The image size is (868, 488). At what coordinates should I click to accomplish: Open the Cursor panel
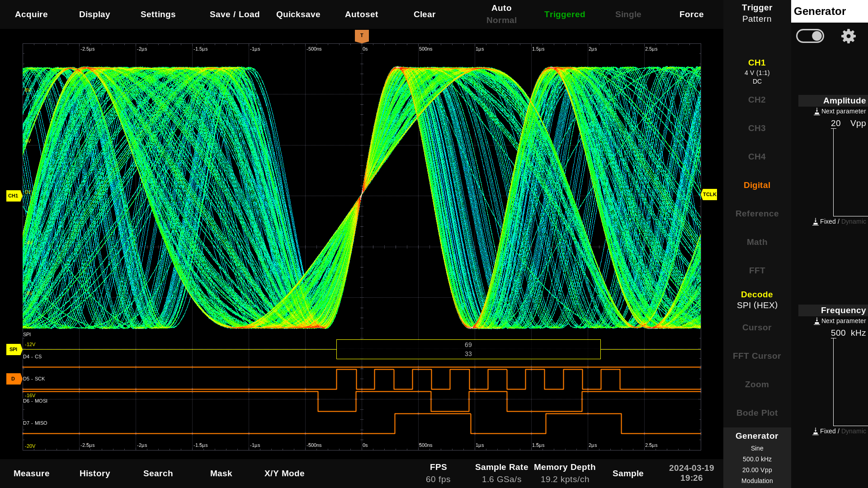point(757,328)
